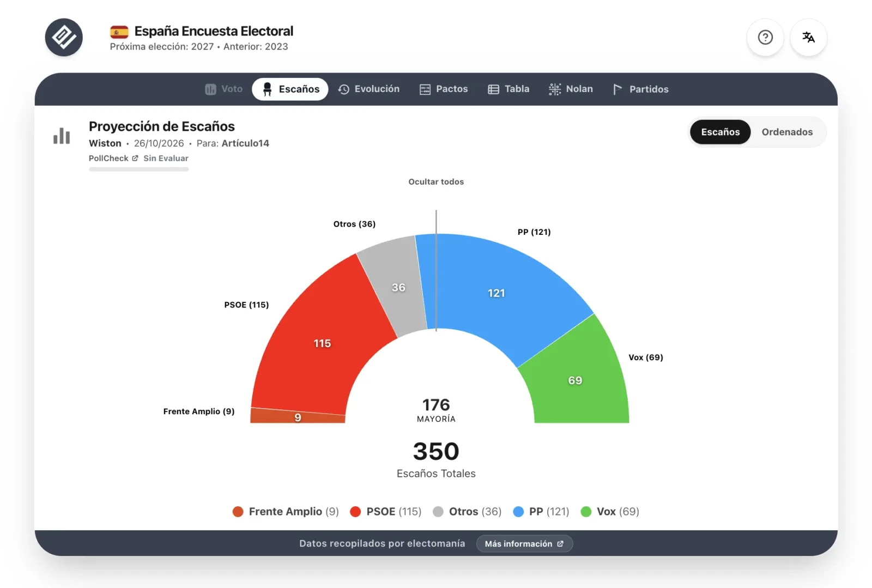The height and width of the screenshot is (588, 872).
Task: Go to the Pactos tab
Action: pos(444,89)
